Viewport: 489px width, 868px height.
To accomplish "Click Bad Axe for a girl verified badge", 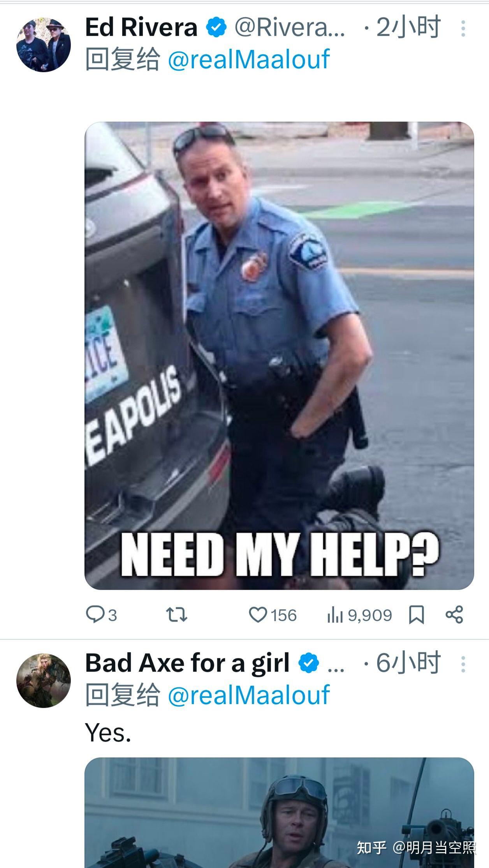I will coord(310,663).
